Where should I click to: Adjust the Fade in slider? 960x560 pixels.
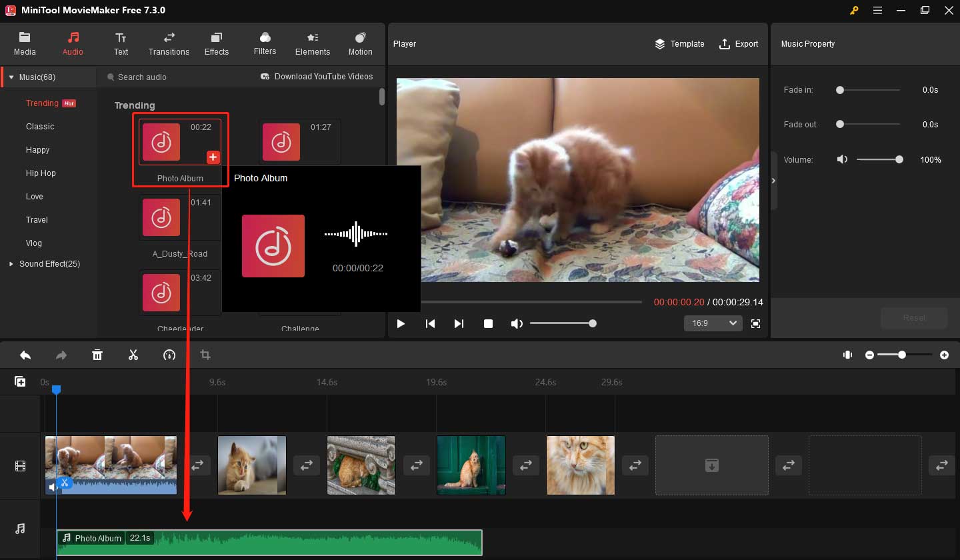pos(869,90)
